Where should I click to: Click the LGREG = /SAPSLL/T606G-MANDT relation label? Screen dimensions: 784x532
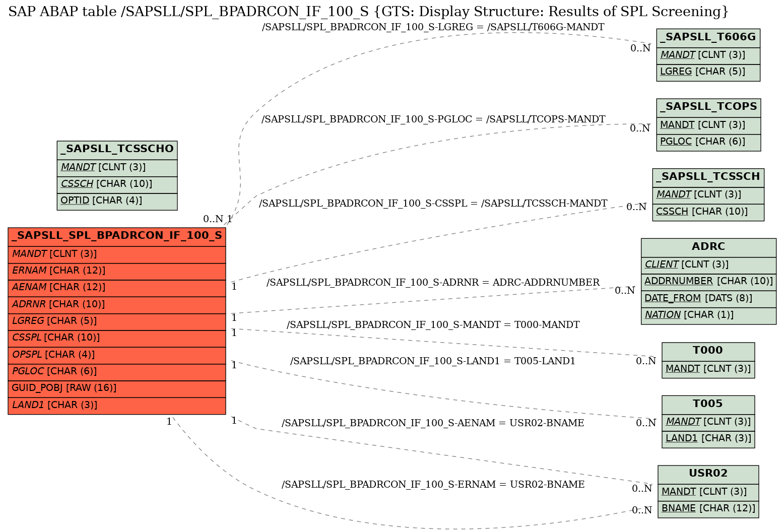[x=433, y=27]
